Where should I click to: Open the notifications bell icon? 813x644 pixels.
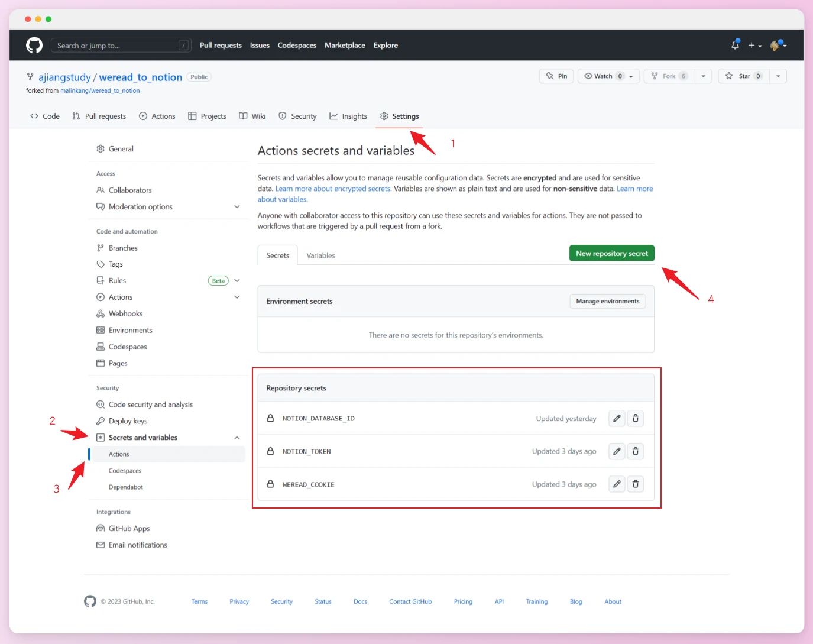pos(735,45)
